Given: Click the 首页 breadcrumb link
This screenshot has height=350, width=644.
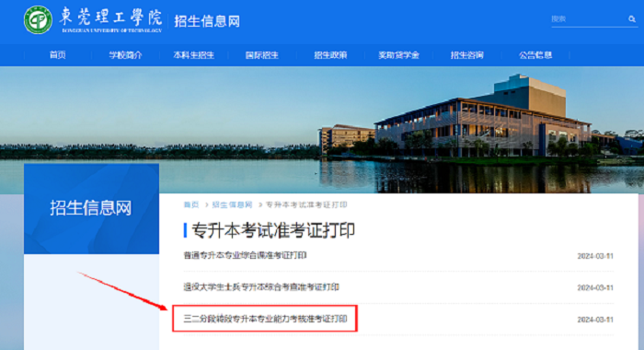Looking at the screenshot, I should (x=191, y=204).
